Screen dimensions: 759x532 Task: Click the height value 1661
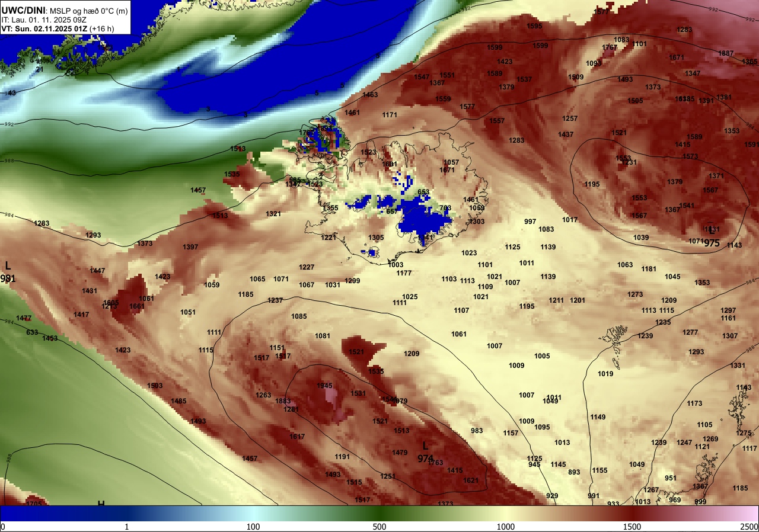(136, 306)
